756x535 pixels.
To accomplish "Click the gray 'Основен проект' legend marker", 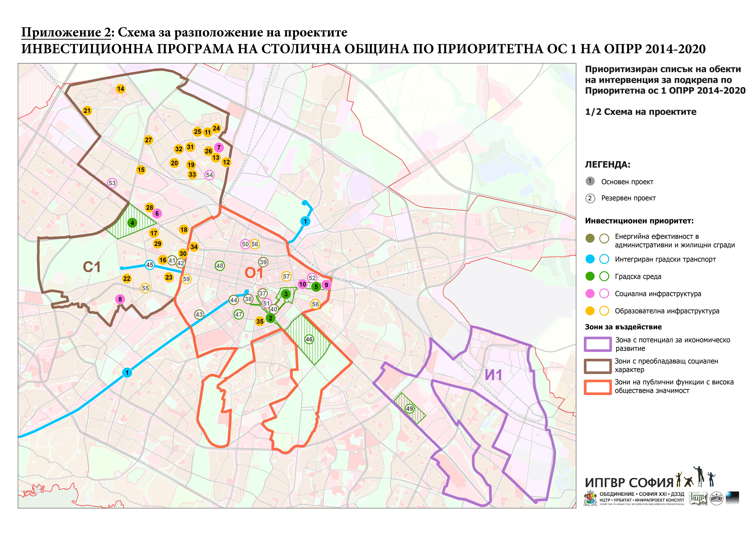I will click(590, 181).
